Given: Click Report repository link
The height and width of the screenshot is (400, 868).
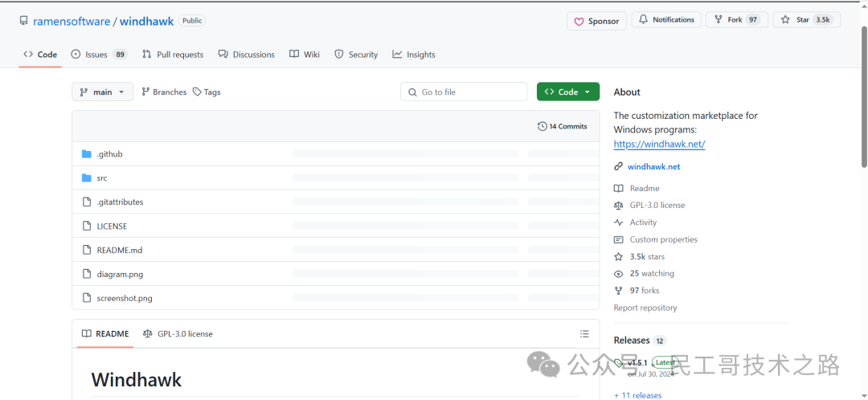Looking at the screenshot, I should (645, 308).
